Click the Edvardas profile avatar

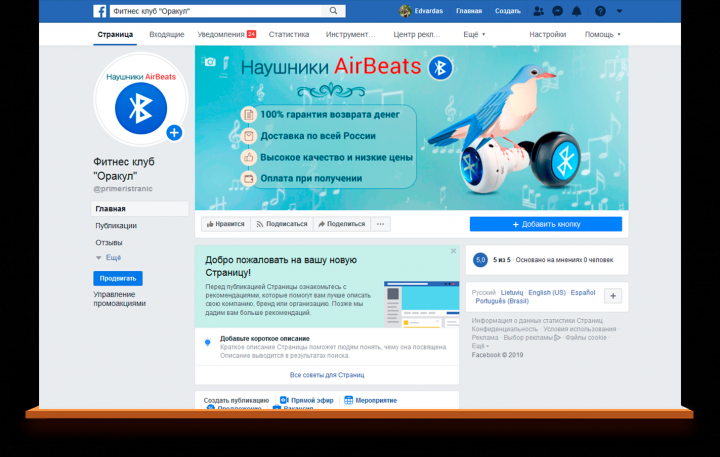[x=405, y=11]
